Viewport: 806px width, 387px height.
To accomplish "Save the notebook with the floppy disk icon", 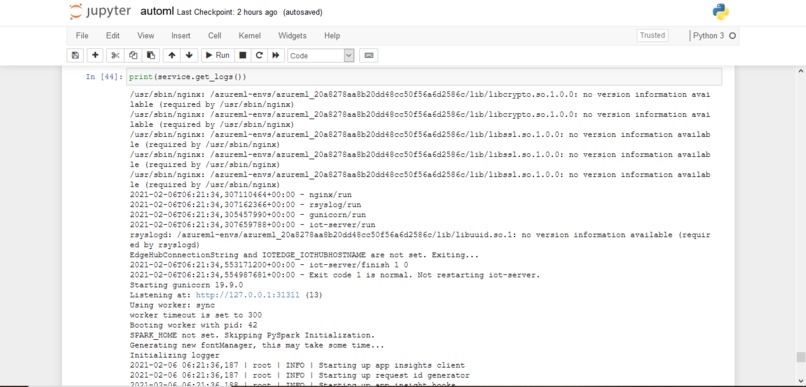I will [x=76, y=56].
